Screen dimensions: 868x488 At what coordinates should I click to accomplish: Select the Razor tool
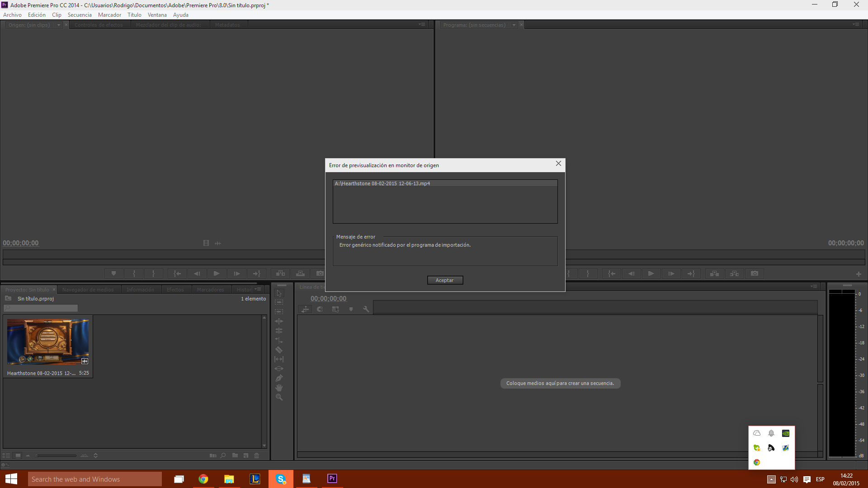pos(279,350)
